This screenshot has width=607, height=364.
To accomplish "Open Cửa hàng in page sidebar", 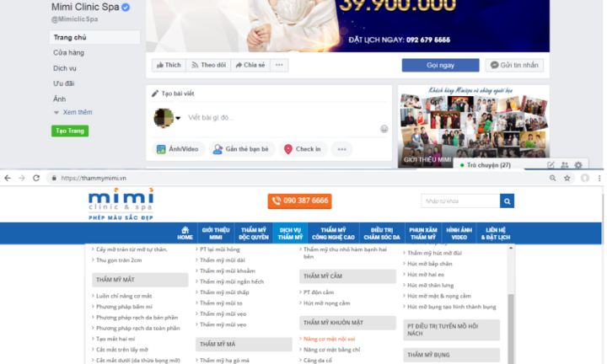I will (x=68, y=52).
